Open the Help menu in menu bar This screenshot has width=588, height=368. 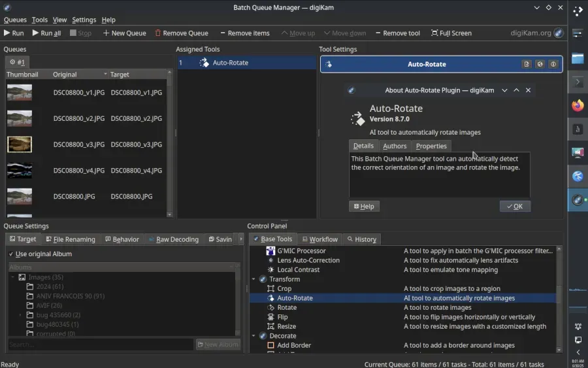[108, 20]
